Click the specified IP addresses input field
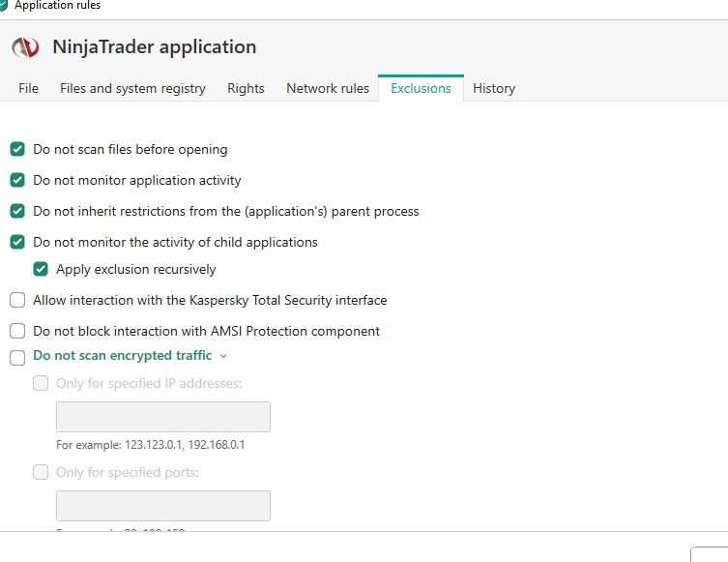The image size is (728, 562). (163, 417)
